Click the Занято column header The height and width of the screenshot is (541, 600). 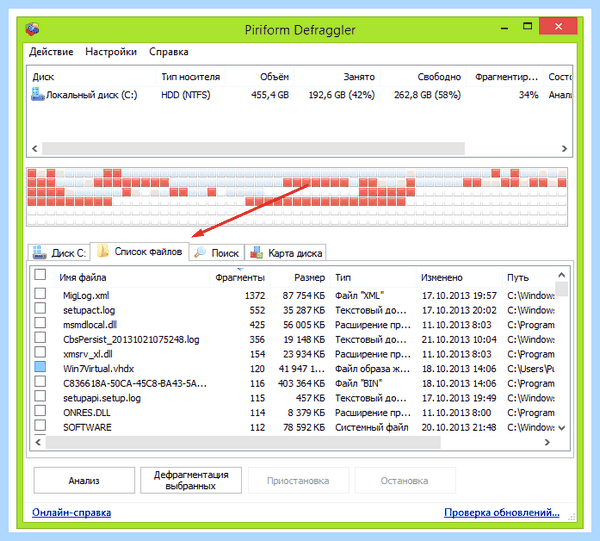[337, 77]
